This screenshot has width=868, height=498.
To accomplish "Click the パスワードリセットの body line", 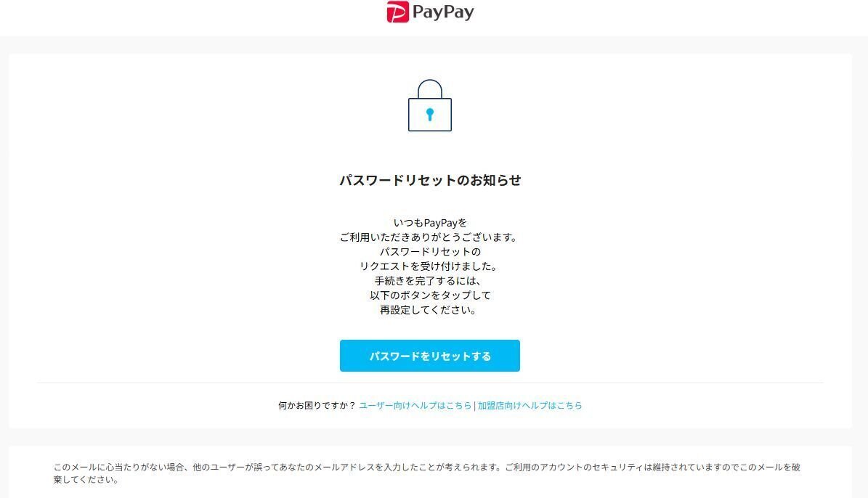I will click(429, 252).
